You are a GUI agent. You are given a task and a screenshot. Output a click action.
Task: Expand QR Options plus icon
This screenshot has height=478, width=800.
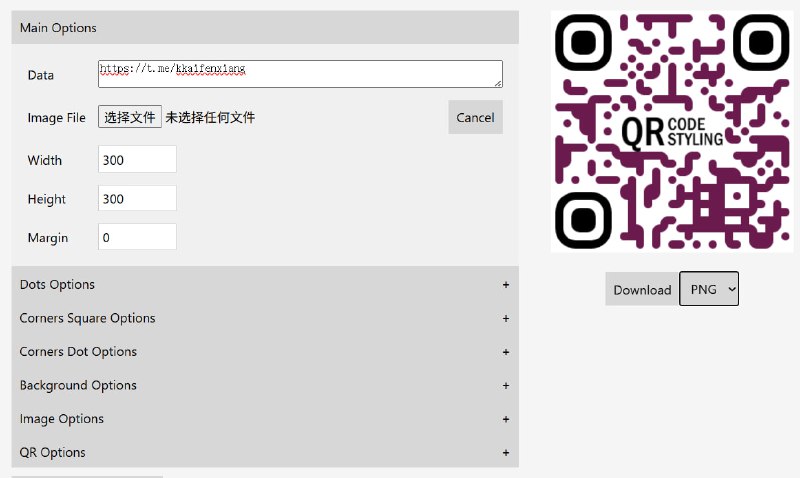[x=506, y=452]
